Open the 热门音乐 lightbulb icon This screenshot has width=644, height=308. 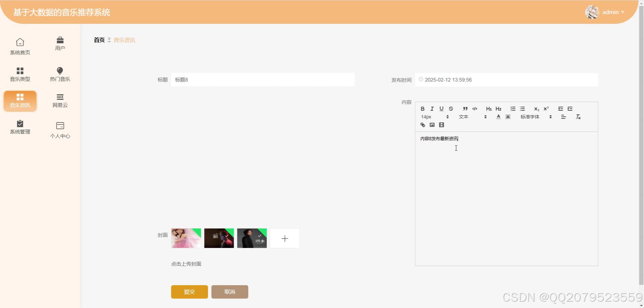pyautogui.click(x=60, y=74)
